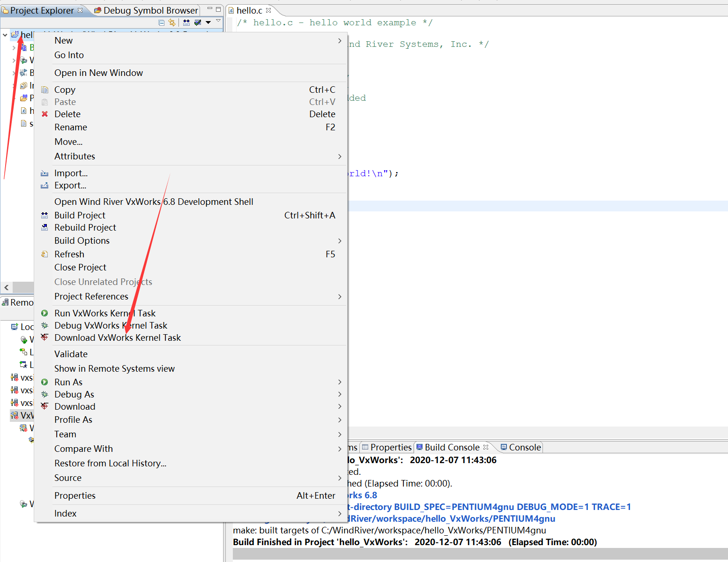
Task: Open Import via its icon in the menu
Action: click(x=45, y=173)
